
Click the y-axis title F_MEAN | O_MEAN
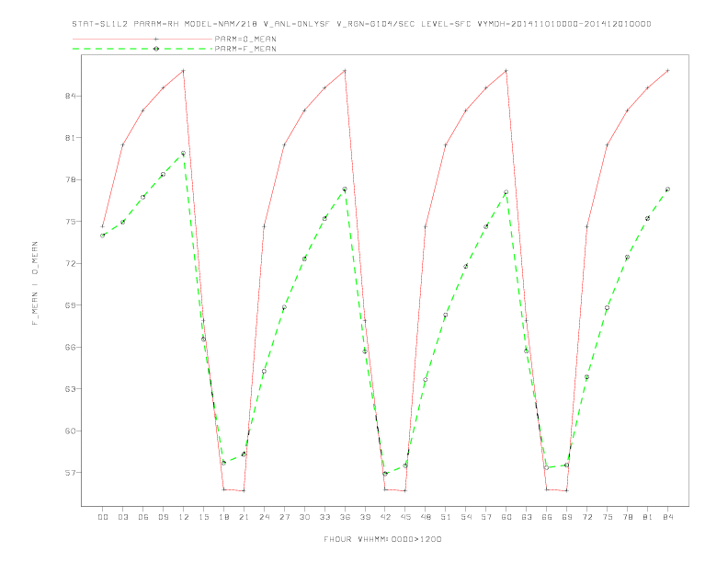click(35, 283)
